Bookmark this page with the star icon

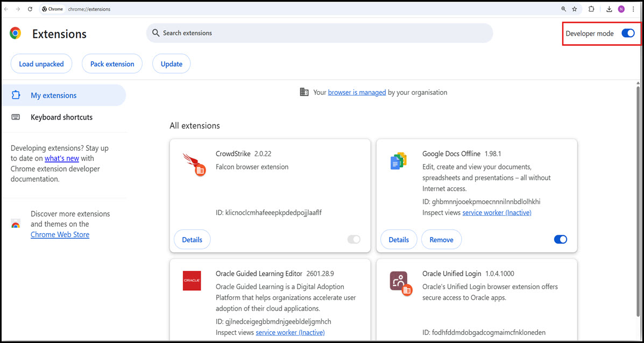click(x=575, y=9)
